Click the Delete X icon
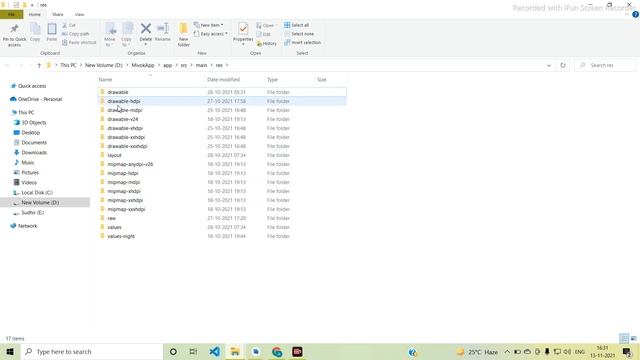 click(x=146, y=29)
